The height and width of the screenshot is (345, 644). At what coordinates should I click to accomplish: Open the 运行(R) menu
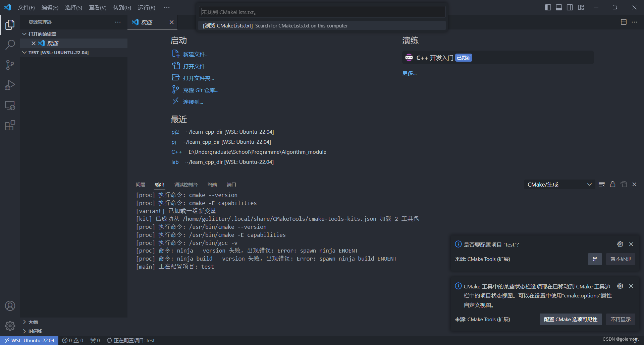click(147, 7)
